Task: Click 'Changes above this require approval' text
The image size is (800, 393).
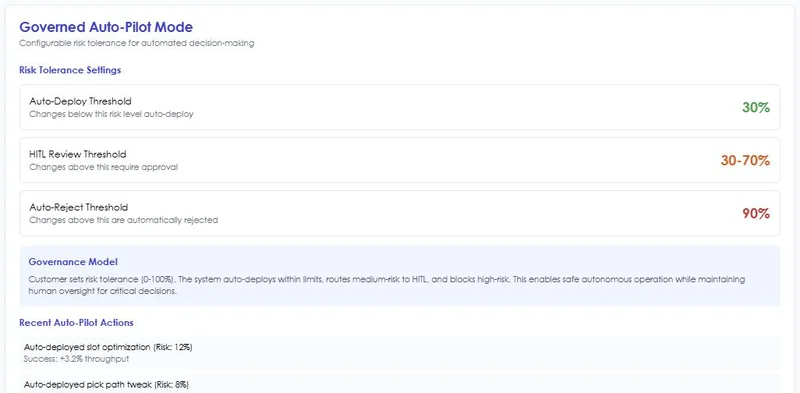Action: (104, 167)
